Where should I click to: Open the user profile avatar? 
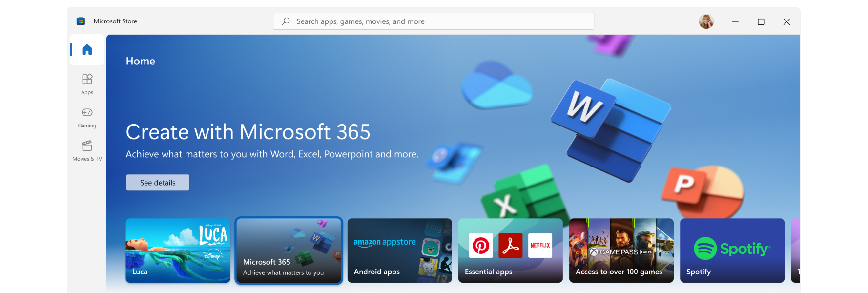(x=706, y=21)
